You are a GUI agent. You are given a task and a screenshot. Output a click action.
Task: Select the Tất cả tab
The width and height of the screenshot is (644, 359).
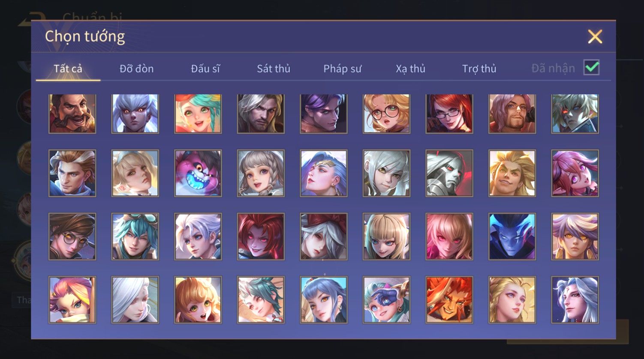[x=68, y=69]
